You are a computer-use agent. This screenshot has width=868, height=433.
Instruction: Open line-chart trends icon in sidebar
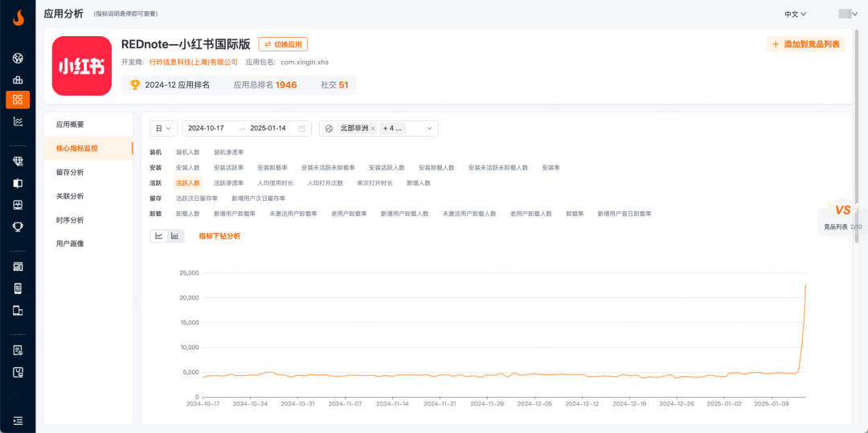(18, 121)
